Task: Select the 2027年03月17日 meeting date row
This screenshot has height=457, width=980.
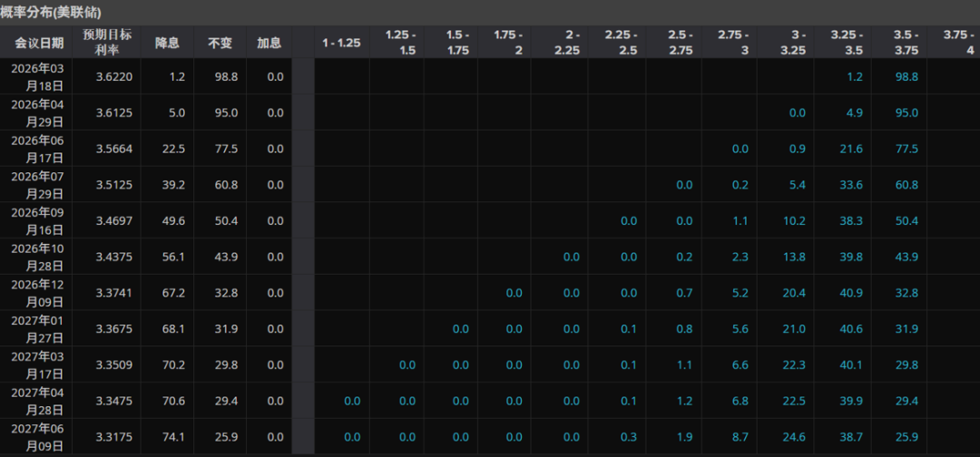Action: pyautogui.click(x=37, y=365)
